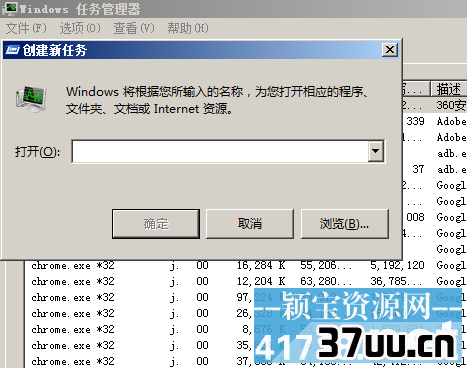The width and height of the screenshot is (467, 368).
Task: Open the 帮助(H) menu
Action: pyautogui.click(x=188, y=28)
